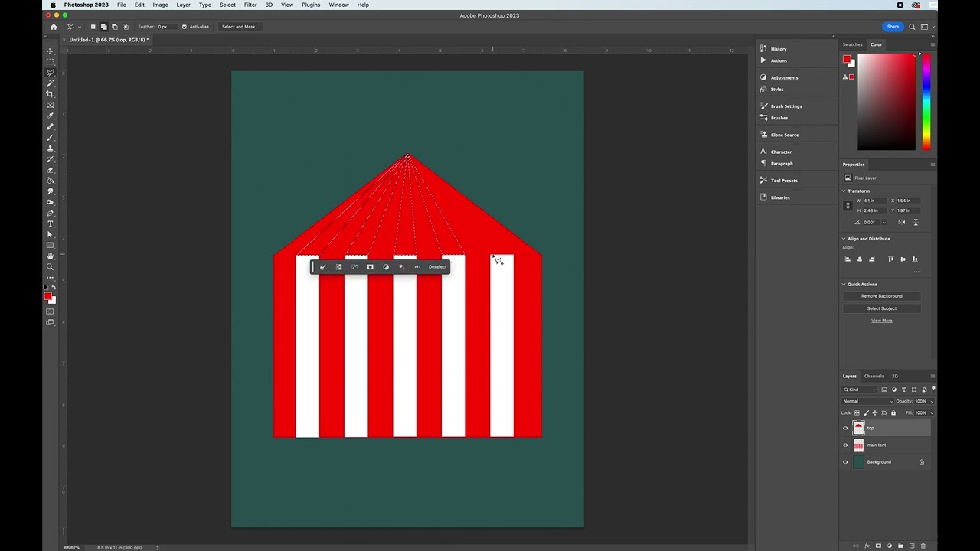Select the Brush tool
This screenshot has width=980, height=551.
click(x=51, y=138)
